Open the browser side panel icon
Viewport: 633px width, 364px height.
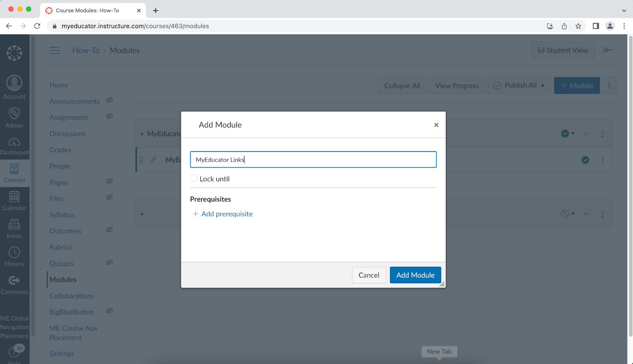tap(596, 26)
